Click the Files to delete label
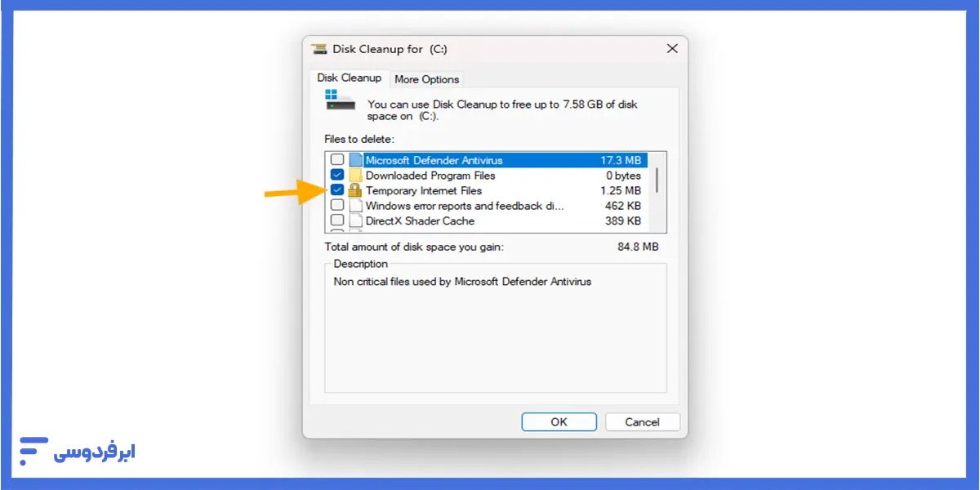Viewport: 980px width, 490px height. (x=359, y=140)
